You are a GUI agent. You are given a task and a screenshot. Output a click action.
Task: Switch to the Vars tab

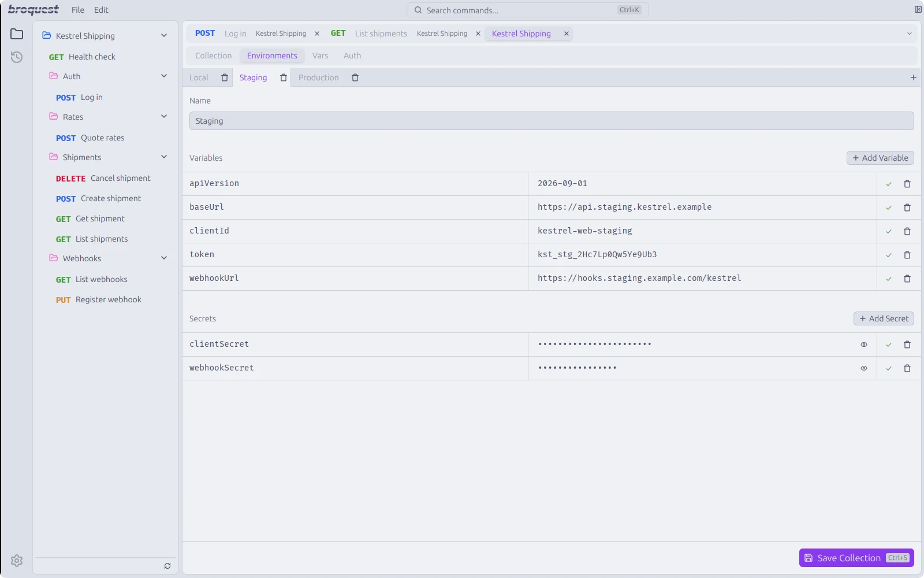[x=320, y=55]
